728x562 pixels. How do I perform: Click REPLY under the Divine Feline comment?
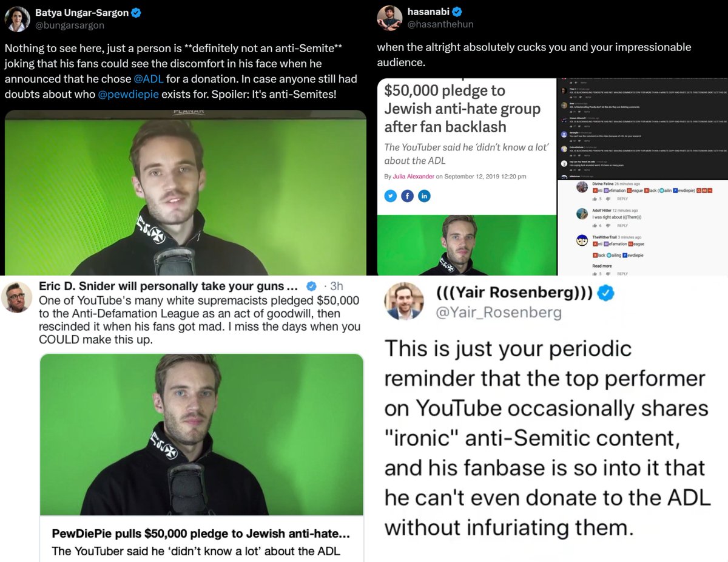pyautogui.click(x=622, y=198)
